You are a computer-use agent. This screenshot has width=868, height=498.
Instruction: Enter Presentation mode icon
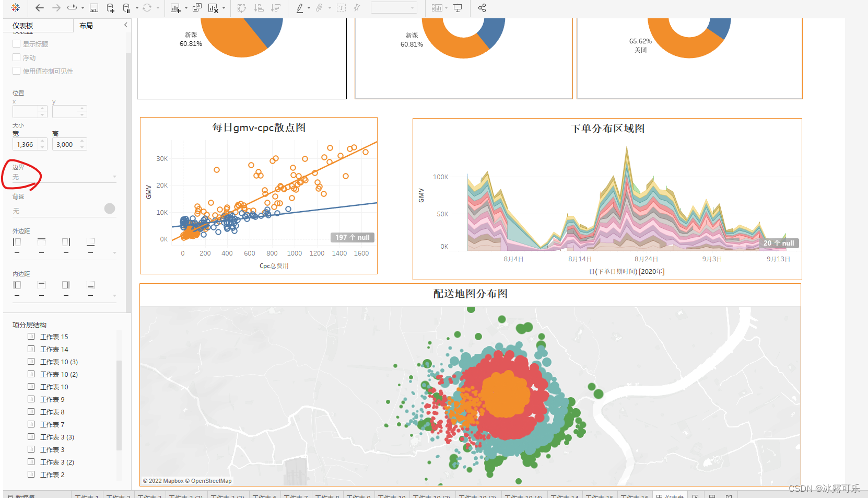[x=458, y=8]
